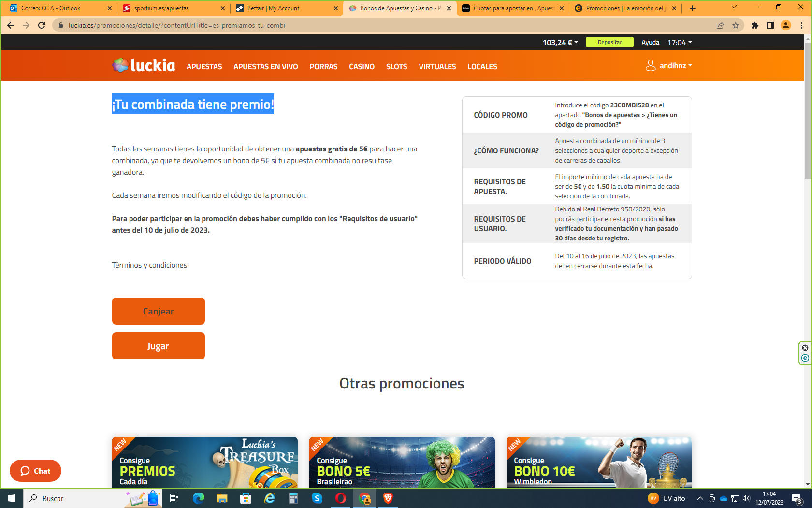Screen dimensions: 812x508
Task: Open the Chrome side panel icon
Action: (x=770, y=25)
